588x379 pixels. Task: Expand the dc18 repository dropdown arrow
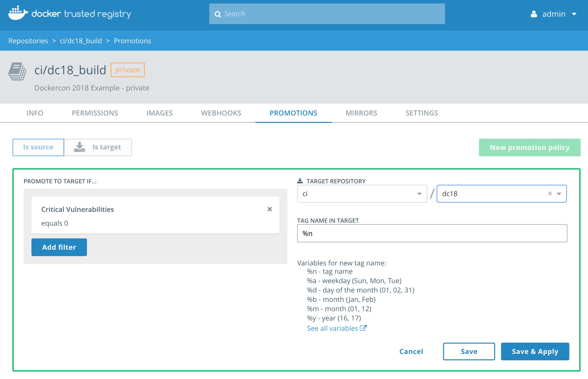point(559,194)
